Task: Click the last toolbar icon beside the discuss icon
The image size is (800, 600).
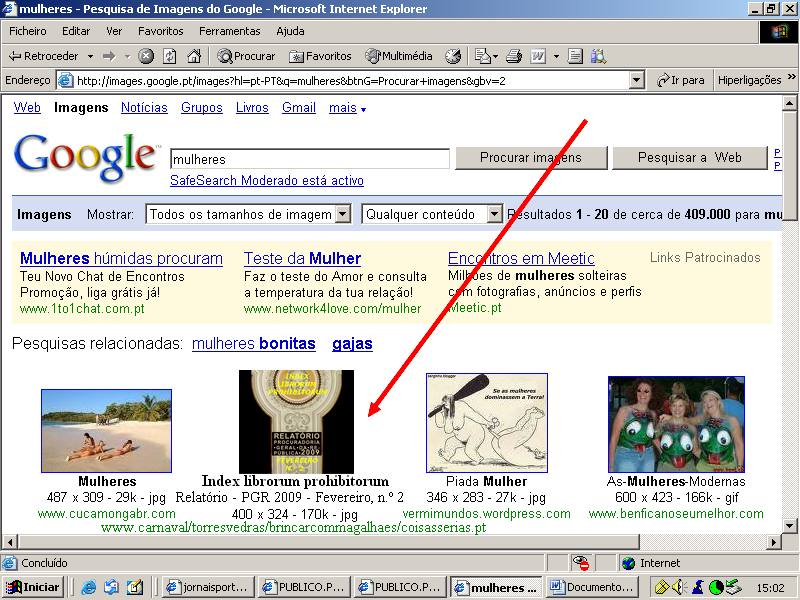Action: point(598,56)
